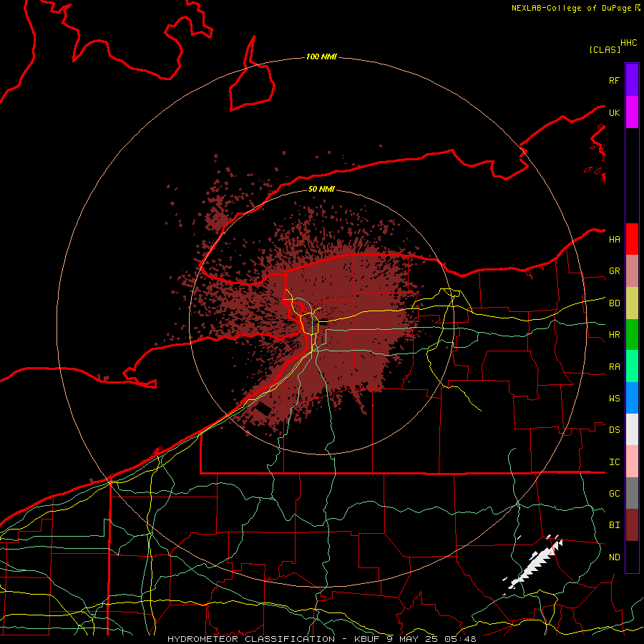The height and width of the screenshot is (644, 644).
Task: Select the HR label text in legend
Action: pyautogui.click(x=614, y=335)
